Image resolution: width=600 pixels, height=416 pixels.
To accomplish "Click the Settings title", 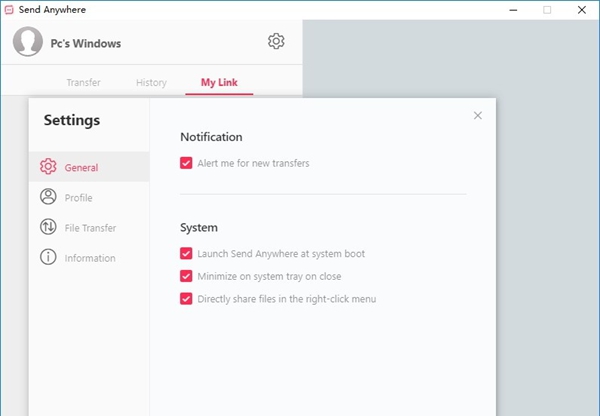I will click(x=72, y=120).
